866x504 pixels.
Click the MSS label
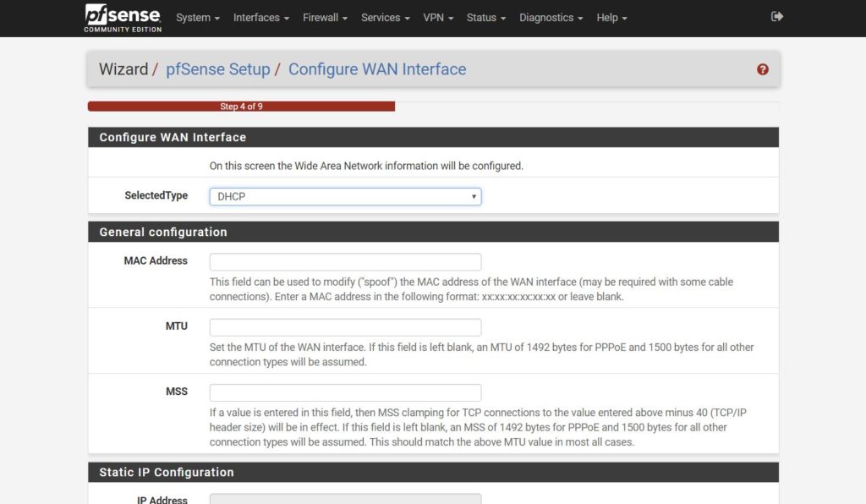pyautogui.click(x=176, y=392)
